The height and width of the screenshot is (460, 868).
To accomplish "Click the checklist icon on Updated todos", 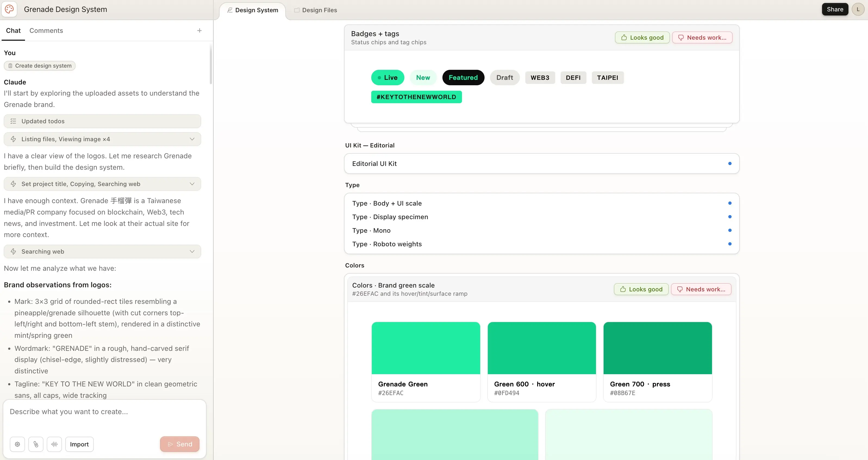I will pos(14,121).
